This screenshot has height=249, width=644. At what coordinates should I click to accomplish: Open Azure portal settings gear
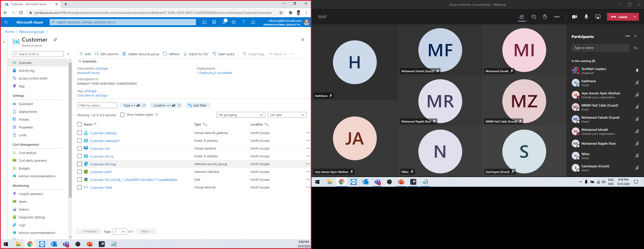click(234, 22)
